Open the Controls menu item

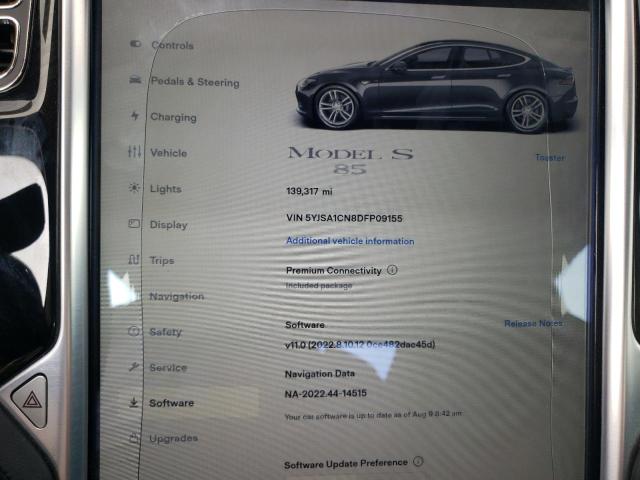tap(172, 45)
